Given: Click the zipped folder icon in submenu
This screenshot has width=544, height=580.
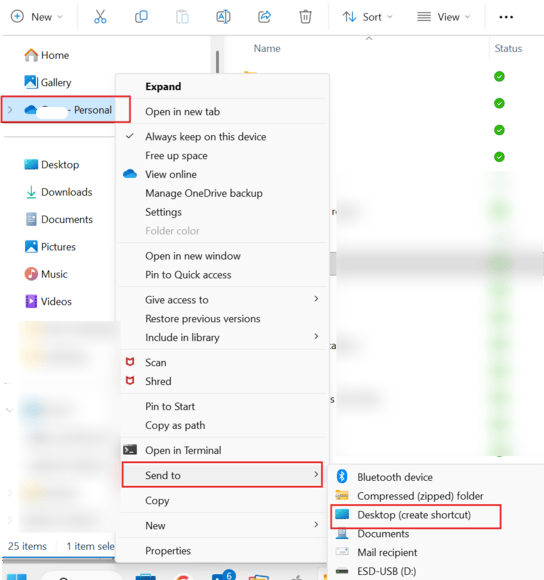Looking at the screenshot, I should click(342, 495).
